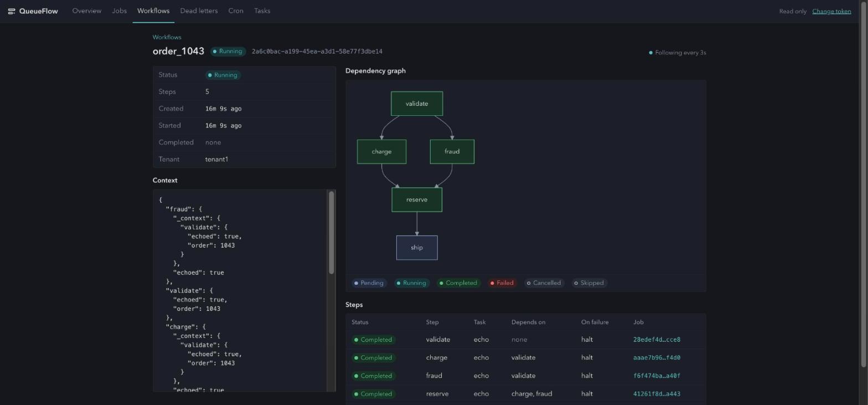Click the Change token link
The height and width of the screenshot is (405, 868).
coord(831,11)
